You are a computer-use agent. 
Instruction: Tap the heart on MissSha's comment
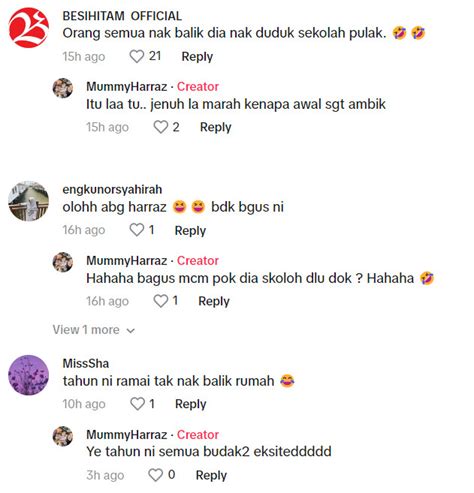(x=137, y=404)
